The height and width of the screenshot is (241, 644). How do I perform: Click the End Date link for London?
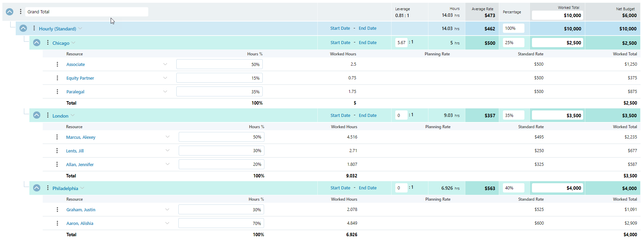[368, 116]
